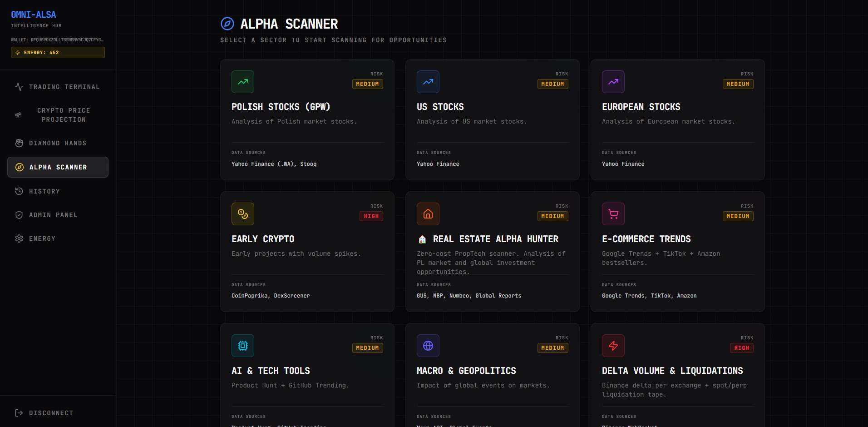Click 'Google Trends, TikTok, Amazon' sources text

(x=649, y=296)
